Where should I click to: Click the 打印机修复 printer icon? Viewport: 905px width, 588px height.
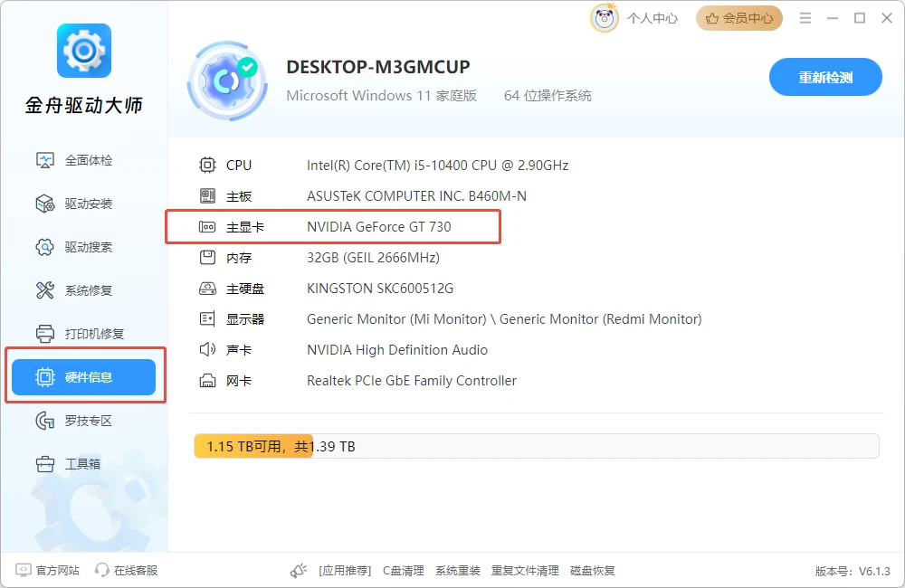45,334
